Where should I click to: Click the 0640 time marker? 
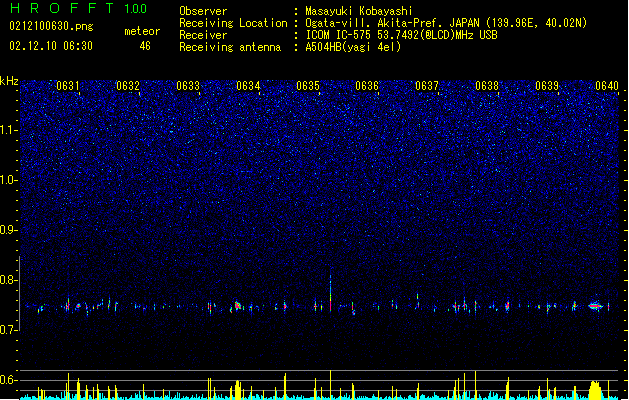607,85
